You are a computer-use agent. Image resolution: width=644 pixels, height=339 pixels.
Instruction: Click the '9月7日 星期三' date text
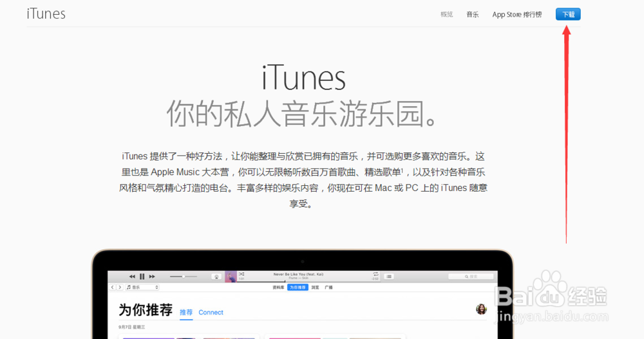click(131, 327)
